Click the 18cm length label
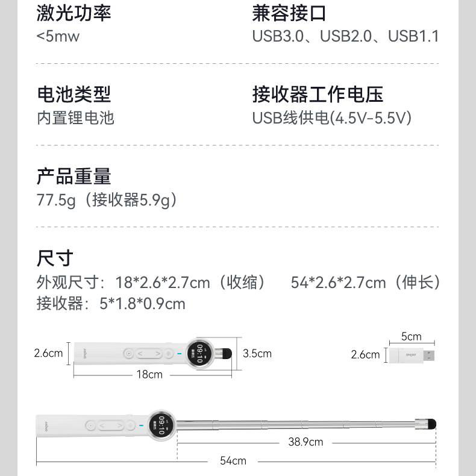 (x=149, y=375)
